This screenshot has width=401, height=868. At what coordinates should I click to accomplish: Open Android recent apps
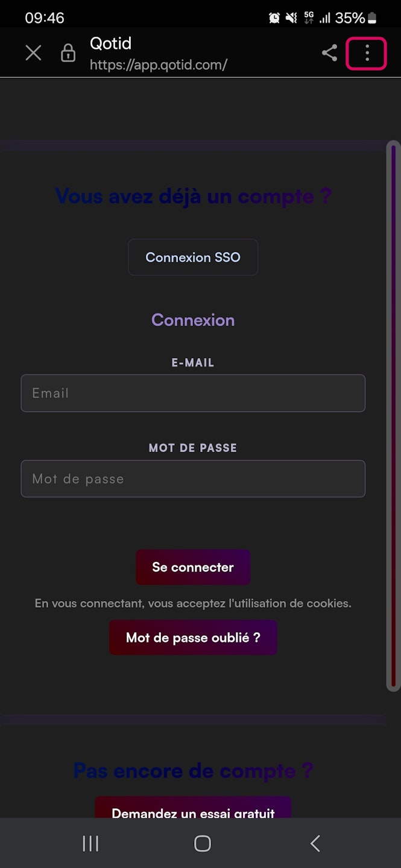tap(90, 843)
